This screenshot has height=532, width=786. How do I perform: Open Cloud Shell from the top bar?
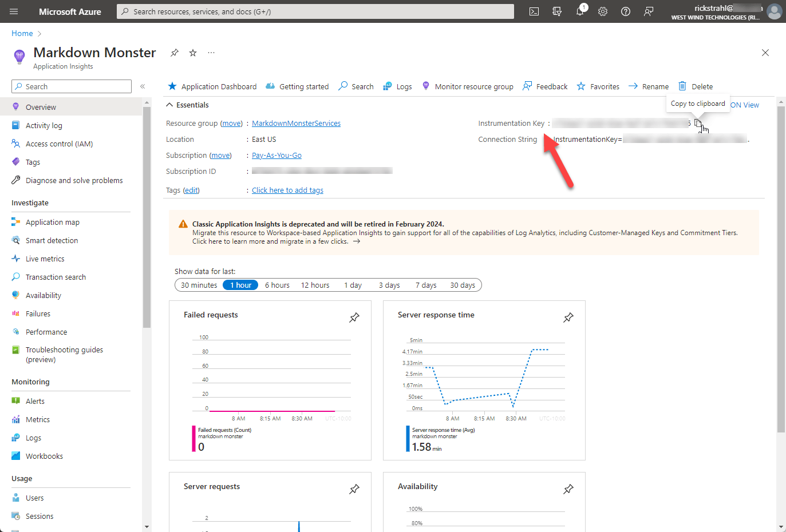click(534, 11)
